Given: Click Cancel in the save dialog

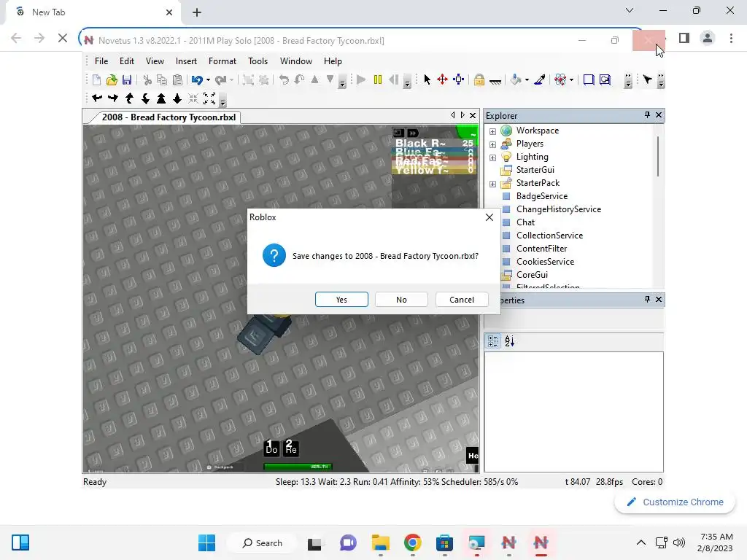Looking at the screenshot, I should pos(462,300).
